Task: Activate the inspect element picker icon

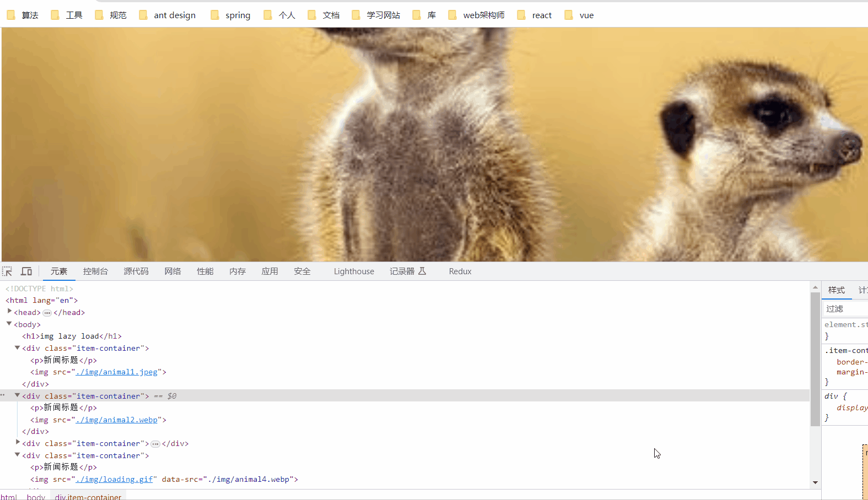Action: [x=7, y=271]
